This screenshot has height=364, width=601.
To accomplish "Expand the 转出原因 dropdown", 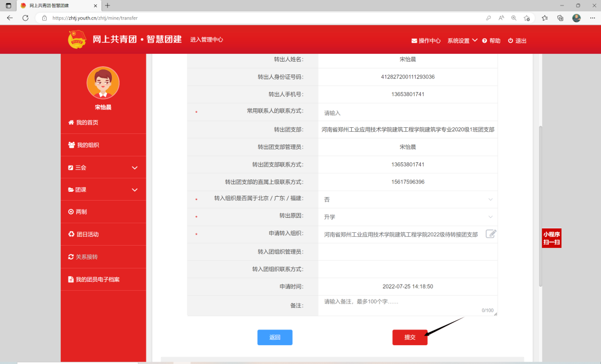I will click(407, 217).
